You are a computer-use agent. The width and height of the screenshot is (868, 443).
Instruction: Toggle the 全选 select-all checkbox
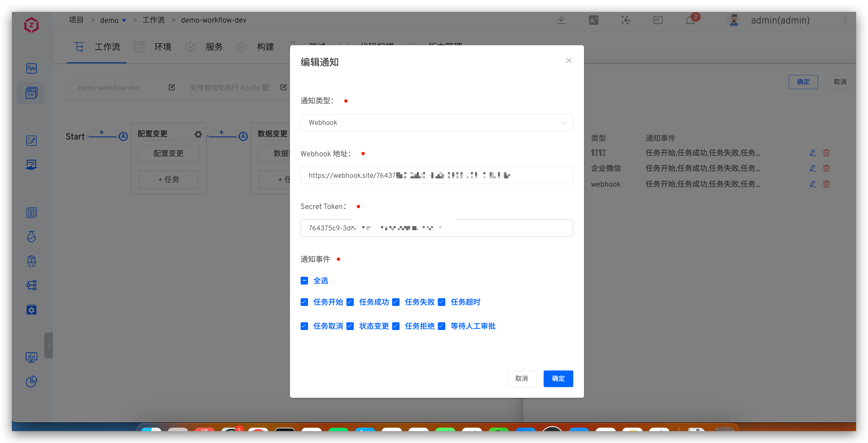(x=304, y=280)
